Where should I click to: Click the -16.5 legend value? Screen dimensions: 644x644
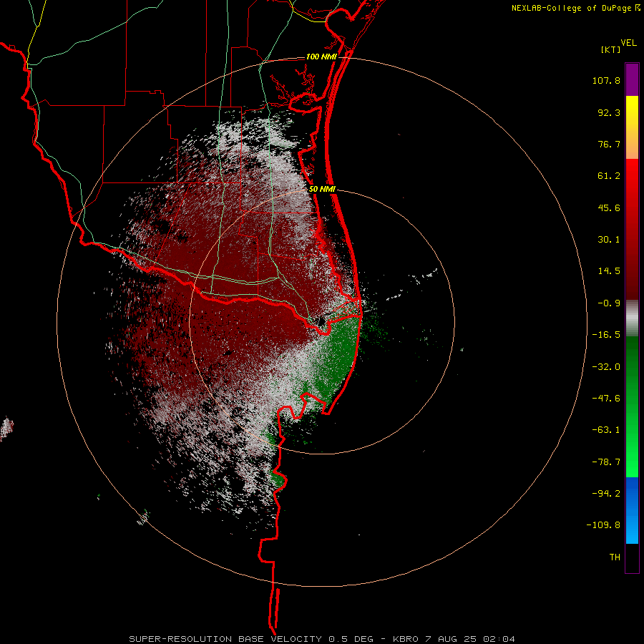coord(606,335)
